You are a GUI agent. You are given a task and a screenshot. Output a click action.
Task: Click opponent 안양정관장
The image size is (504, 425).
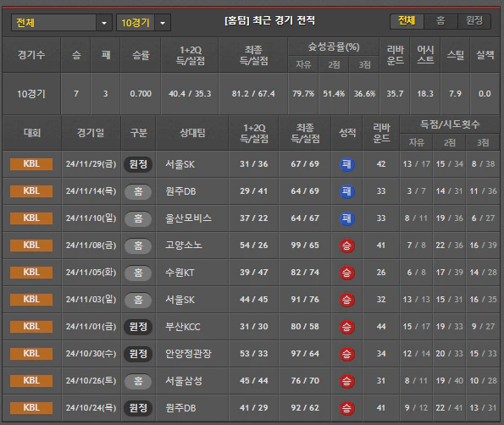click(x=188, y=354)
